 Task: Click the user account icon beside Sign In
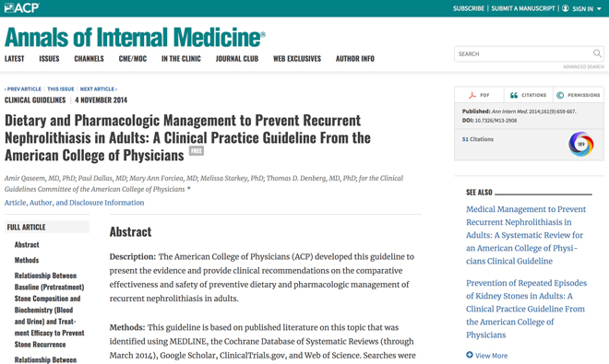tap(566, 8)
